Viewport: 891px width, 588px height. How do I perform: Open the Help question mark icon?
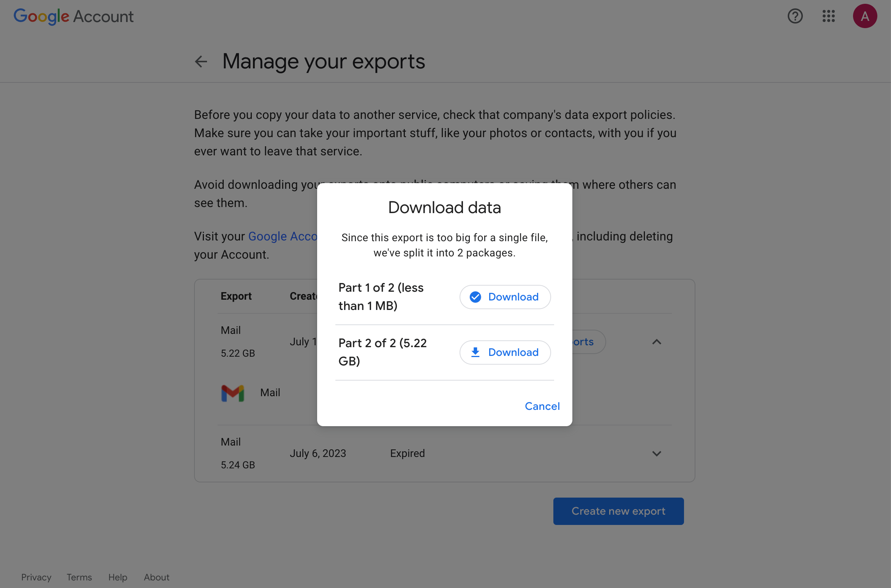(795, 16)
